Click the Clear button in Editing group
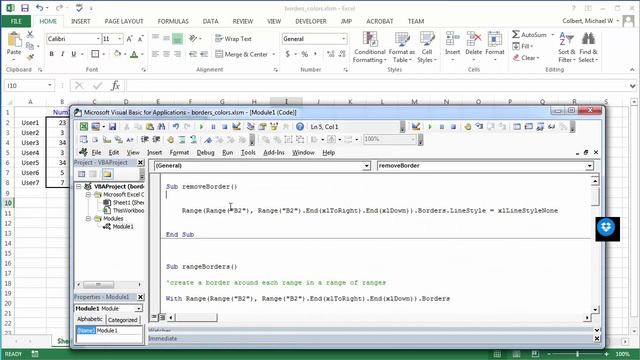640x360 pixels. tap(526, 58)
